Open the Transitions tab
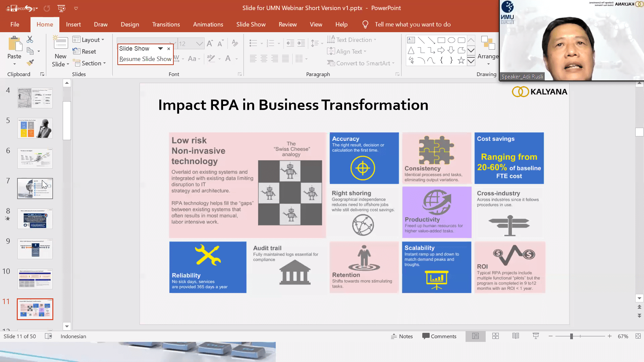 (166, 24)
